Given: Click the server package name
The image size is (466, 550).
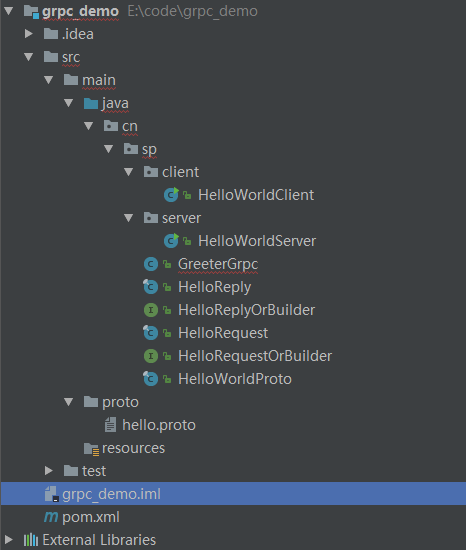Looking at the screenshot, I should tap(181, 218).
